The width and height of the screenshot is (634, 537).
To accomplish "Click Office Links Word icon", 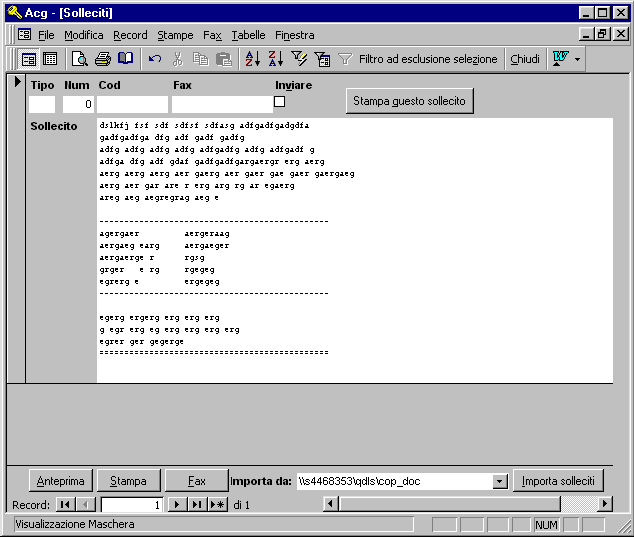I will tap(560, 59).
